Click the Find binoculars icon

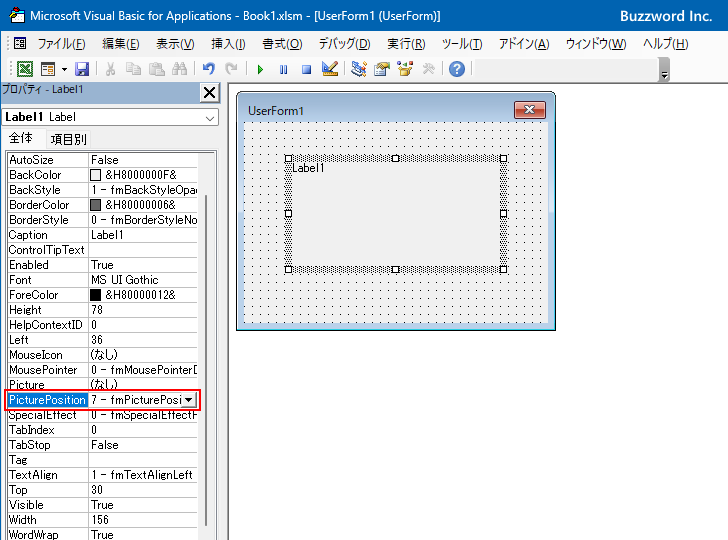pyautogui.click(x=179, y=69)
